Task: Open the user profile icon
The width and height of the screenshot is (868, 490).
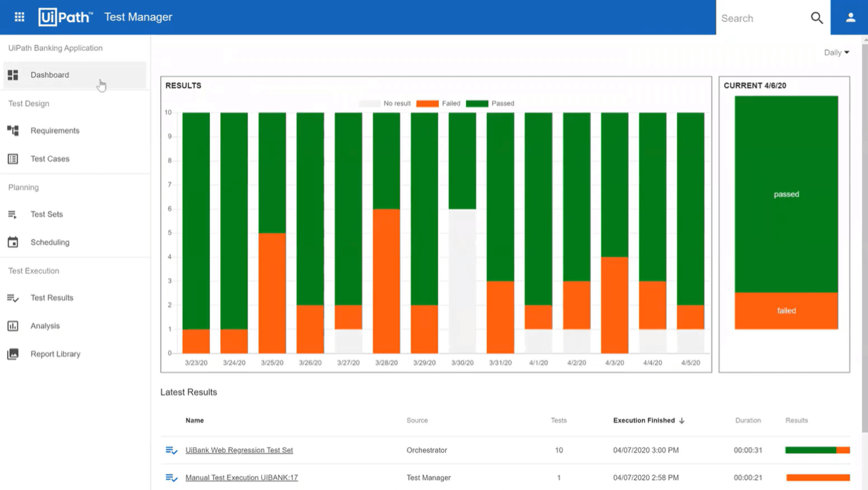Action: coord(850,18)
